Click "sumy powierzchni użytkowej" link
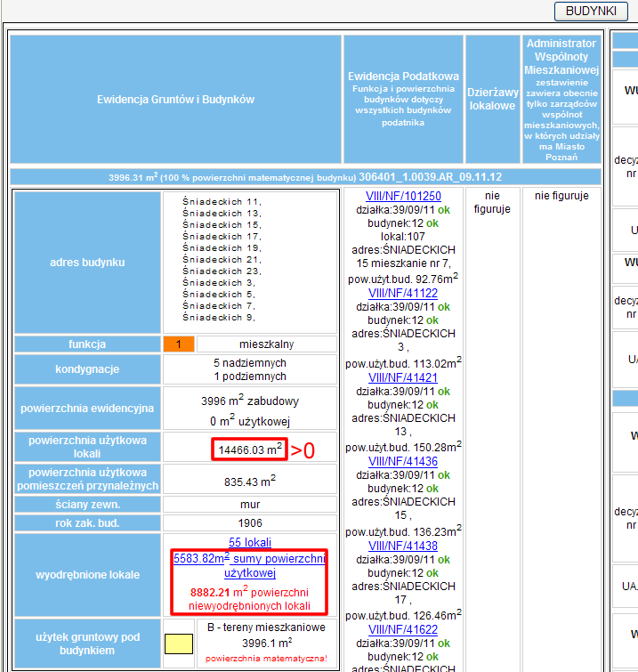Image resolution: width=638 pixels, height=672 pixels. pyautogui.click(x=249, y=565)
